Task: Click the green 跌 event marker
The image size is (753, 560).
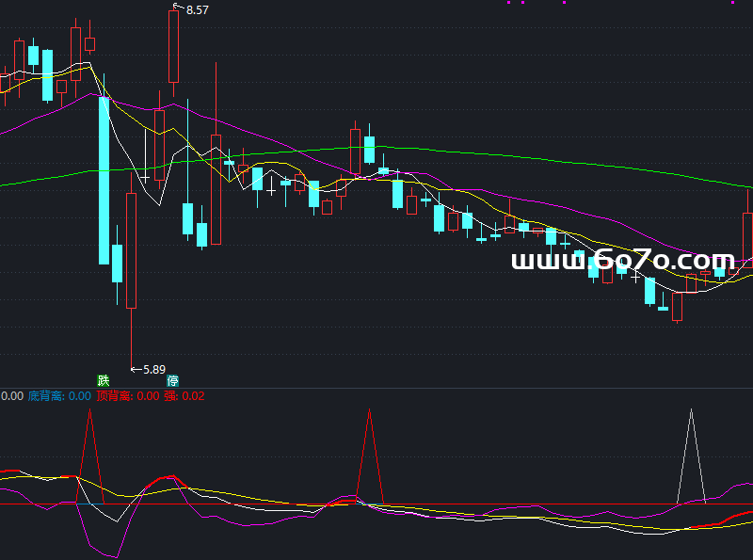Action: (104, 380)
